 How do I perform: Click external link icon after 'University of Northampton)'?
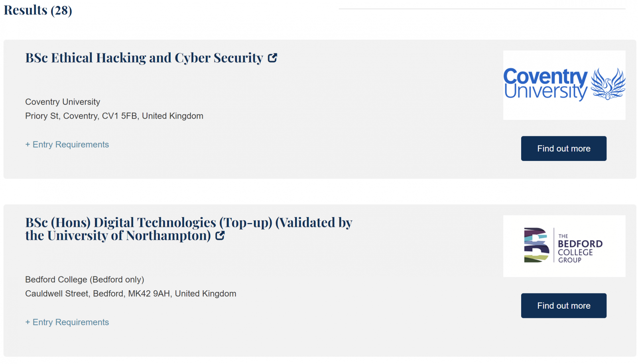(220, 236)
